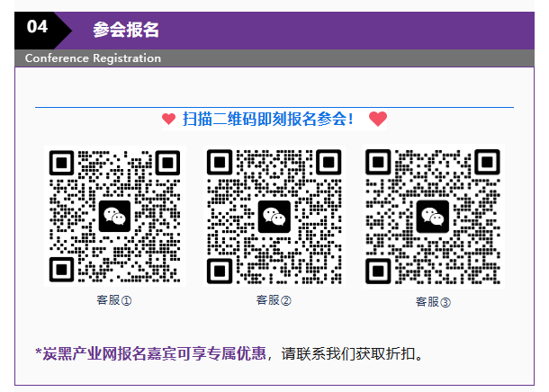Click the Conference Registration subtitle text
This screenshot has width=549, height=392.
pos(93,58)
